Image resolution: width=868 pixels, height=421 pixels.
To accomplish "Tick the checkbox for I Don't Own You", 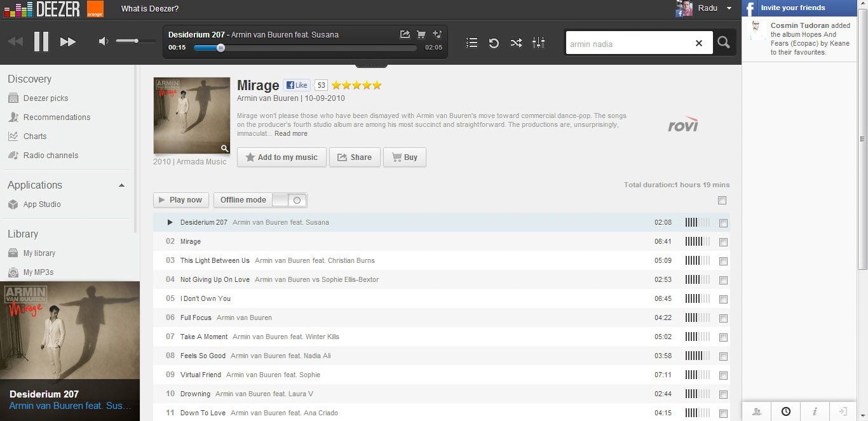I will (724, 299).
